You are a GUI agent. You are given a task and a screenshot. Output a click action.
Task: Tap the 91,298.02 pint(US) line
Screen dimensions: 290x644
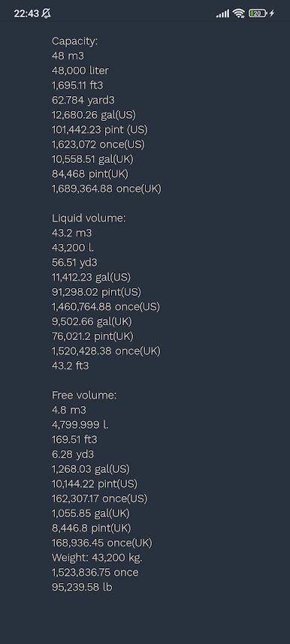coord(96,293)
